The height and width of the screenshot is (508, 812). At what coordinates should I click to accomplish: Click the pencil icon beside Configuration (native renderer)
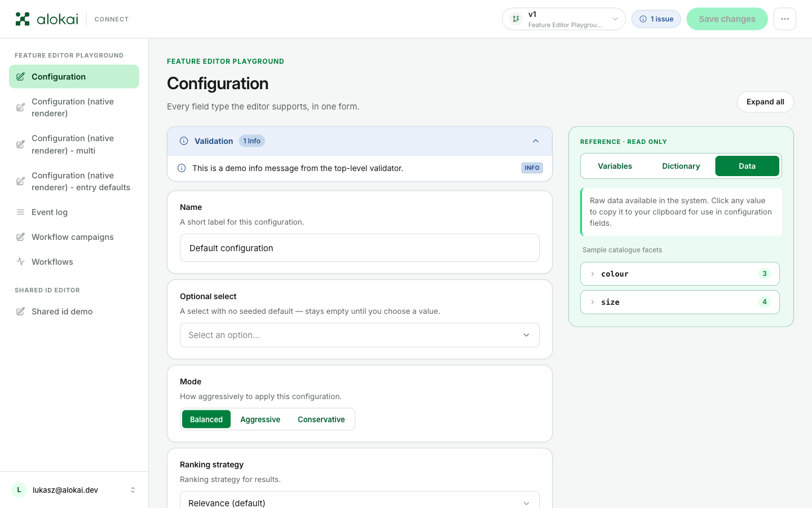click(20, 107)
